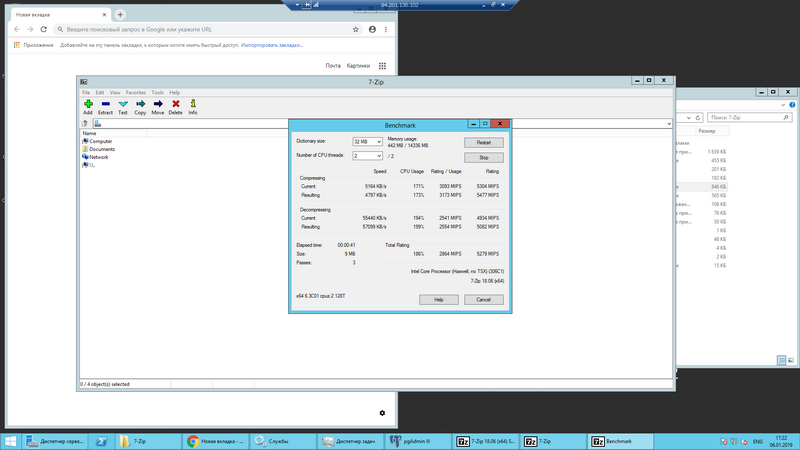Open the 7-Zip folder taskbar button
Viewport: 800px width, 450px height.
point(148,441)
